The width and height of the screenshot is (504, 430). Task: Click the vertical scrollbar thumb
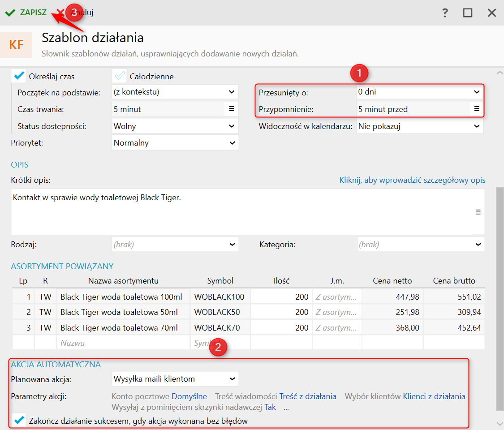pyautogui.click(x=500, y=298)
